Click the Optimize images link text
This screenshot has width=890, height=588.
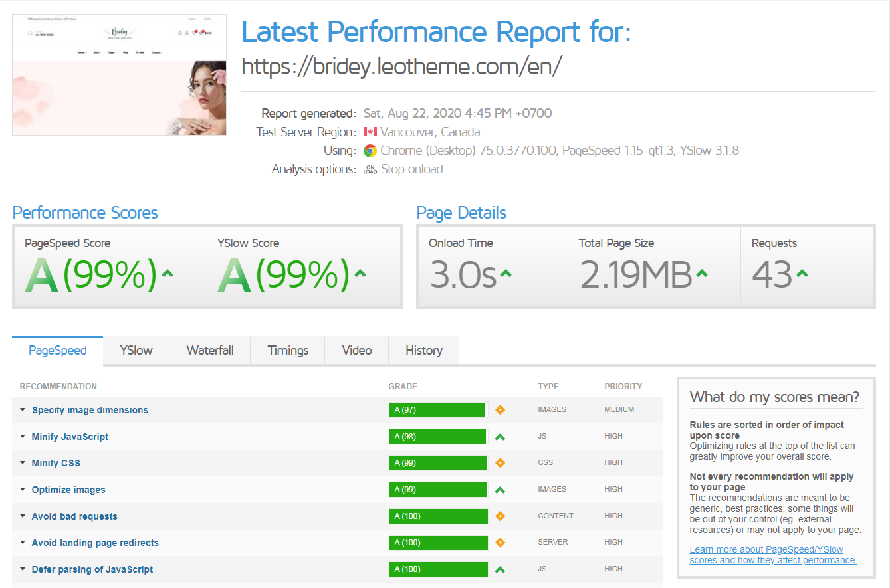pyautogui.click(x=68, y=490)
